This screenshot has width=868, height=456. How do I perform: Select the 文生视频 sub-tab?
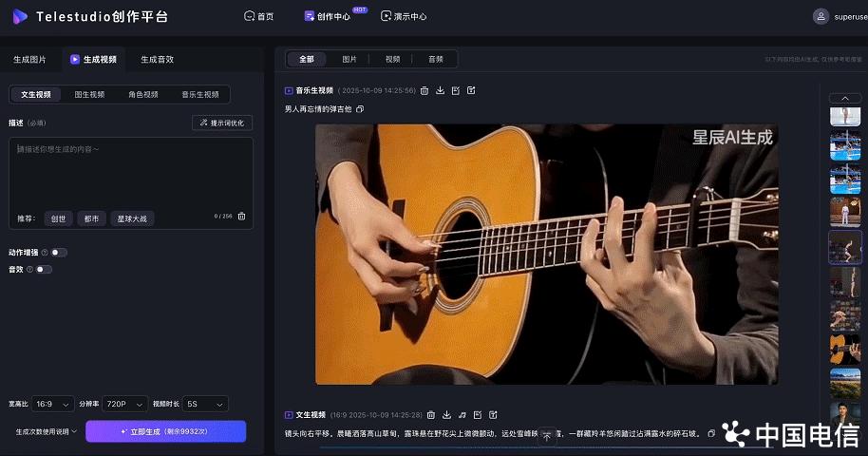[x=36, y=94]
